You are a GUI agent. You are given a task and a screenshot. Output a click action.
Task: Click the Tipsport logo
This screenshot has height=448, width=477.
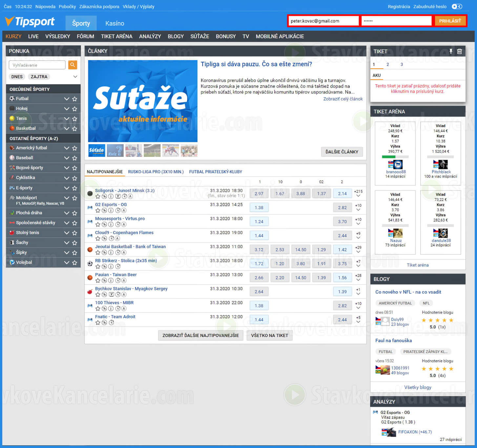click(x=30, y=22)
